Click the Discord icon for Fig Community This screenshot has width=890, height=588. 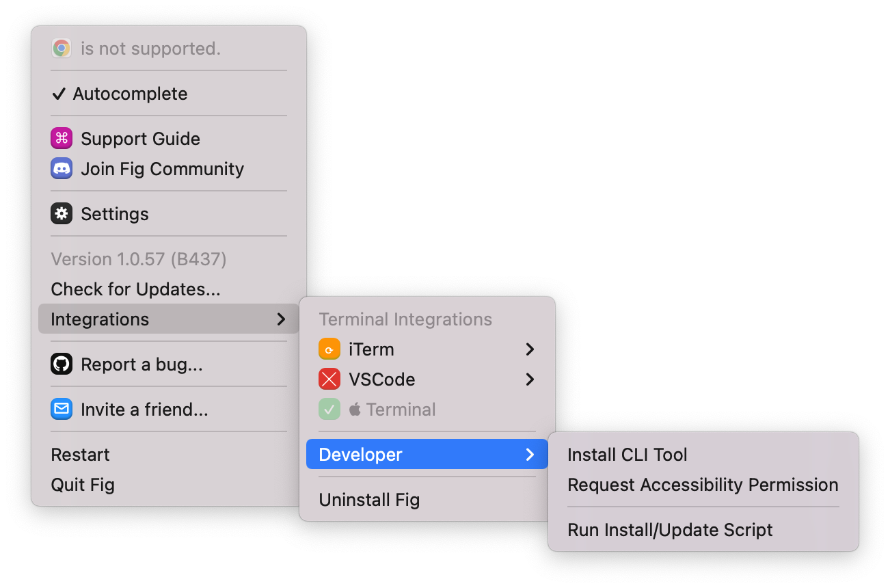point(62,169)
